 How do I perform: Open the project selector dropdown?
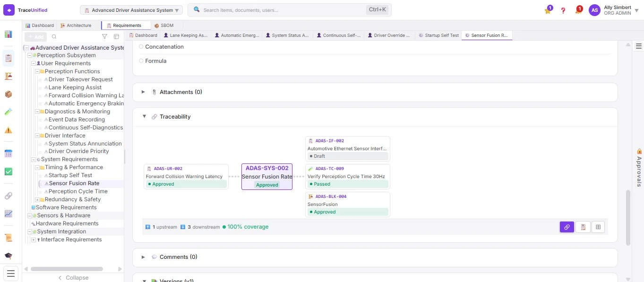point(131,10)
